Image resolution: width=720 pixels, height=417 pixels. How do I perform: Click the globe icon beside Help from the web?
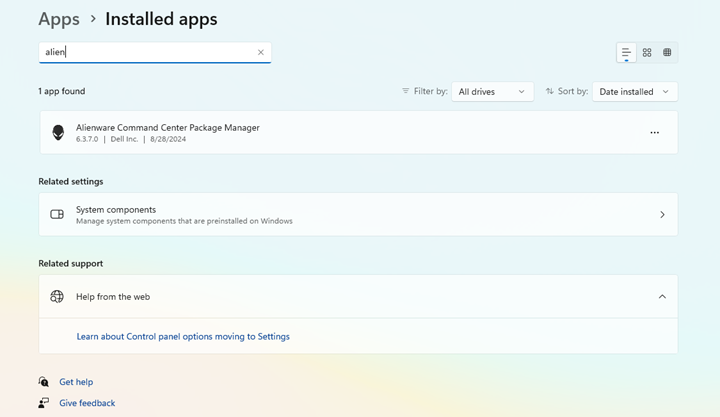pyautogui.click(x=57, y=297)
